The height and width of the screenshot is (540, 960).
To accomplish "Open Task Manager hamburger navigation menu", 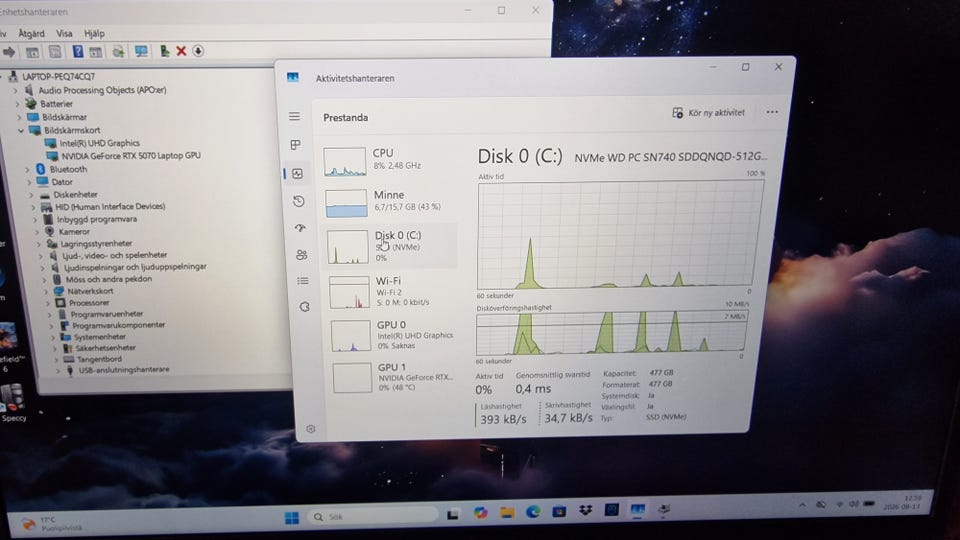I will pyautogui.click(x=294, y=116).
